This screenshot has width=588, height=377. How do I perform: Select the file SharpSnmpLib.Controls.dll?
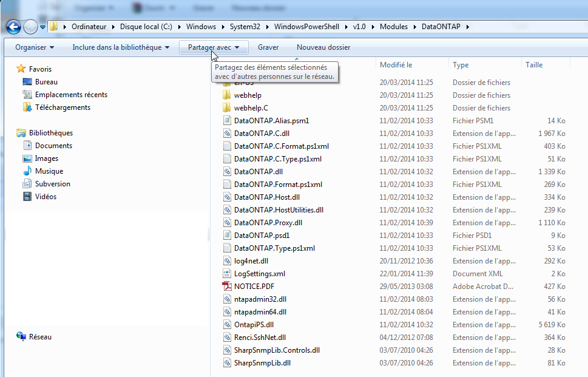coord(277,350)
